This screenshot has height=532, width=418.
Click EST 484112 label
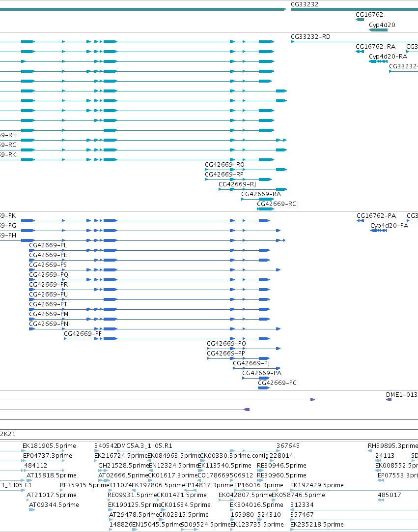(x=35, y=466)
